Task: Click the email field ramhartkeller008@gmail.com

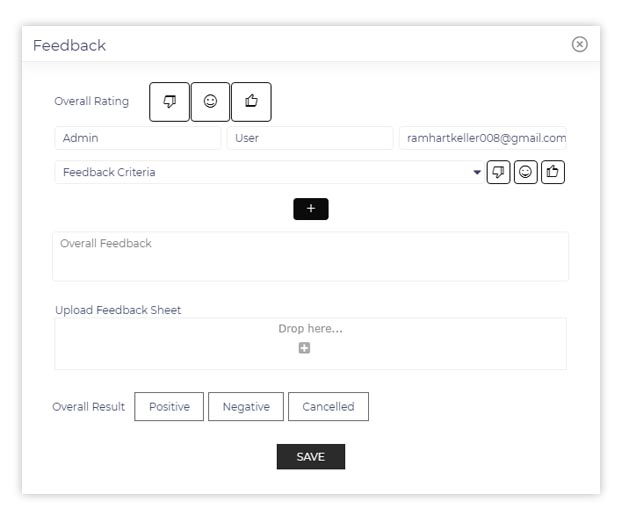Action: pyautogui.click(x=482, y=138)
